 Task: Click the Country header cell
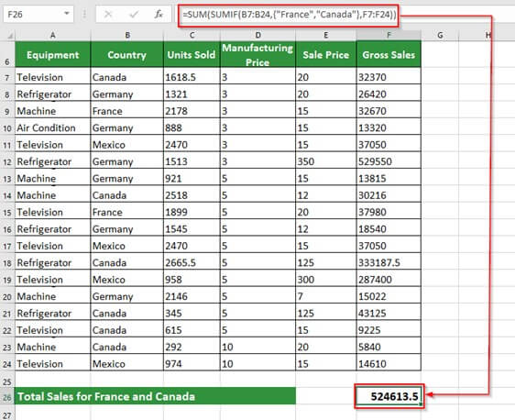(127, 54)
